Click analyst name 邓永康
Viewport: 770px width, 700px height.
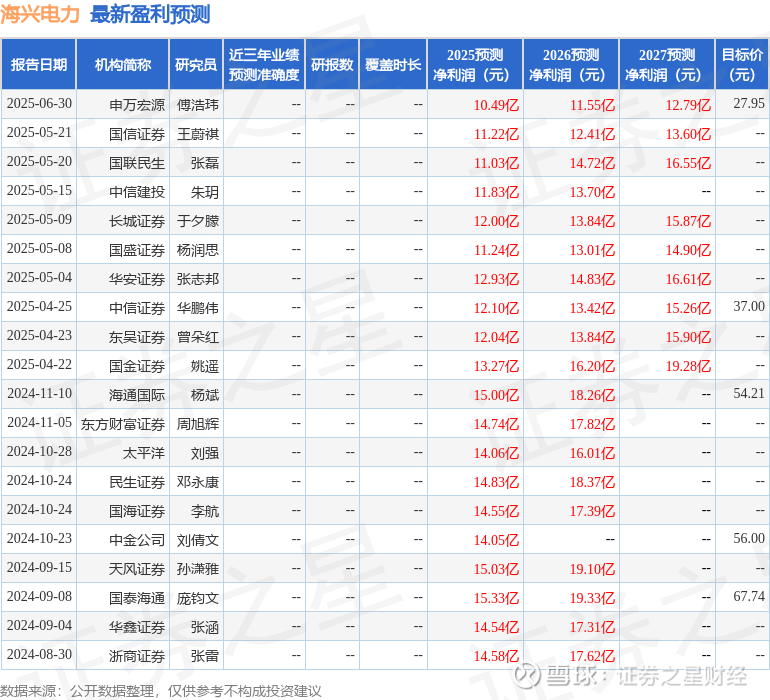click(x=197, y=481)
